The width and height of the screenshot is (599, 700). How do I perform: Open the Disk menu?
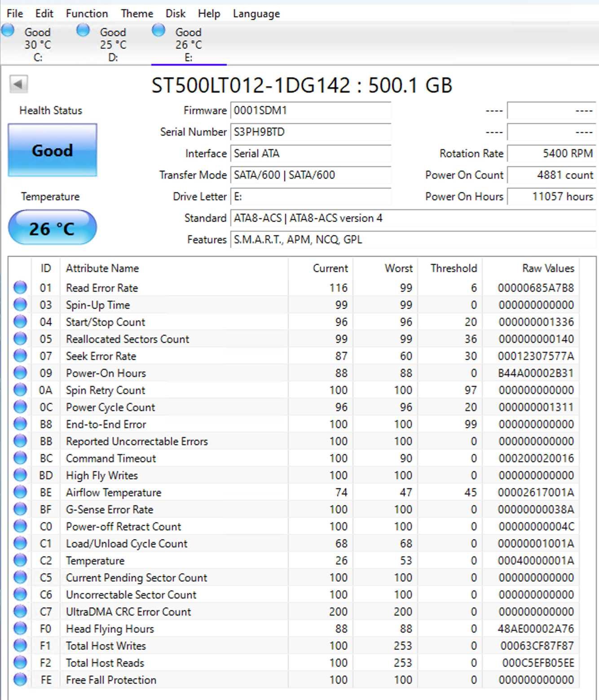pyautogui.click(x=175, y=13)
